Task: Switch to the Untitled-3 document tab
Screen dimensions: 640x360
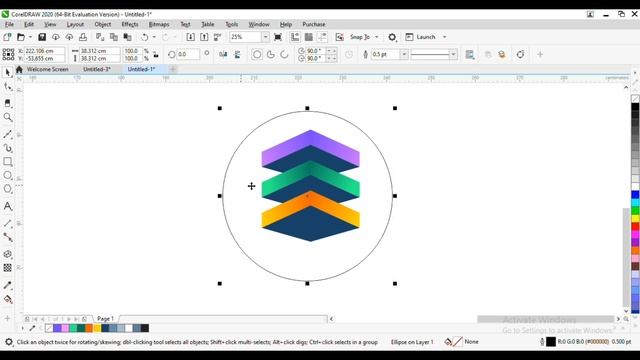Action: tap(97, 69)
